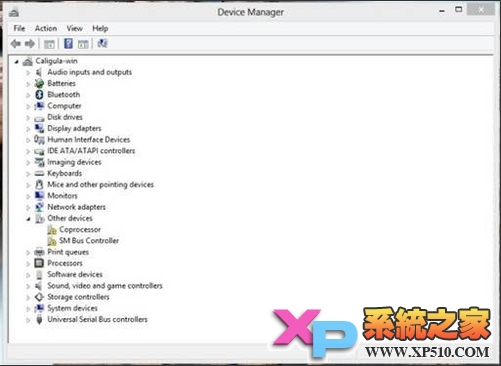The image size is (501, 366).
Task: Open the Properties toolbar icon
Action: pyautogui.click(x=49, y=44)
